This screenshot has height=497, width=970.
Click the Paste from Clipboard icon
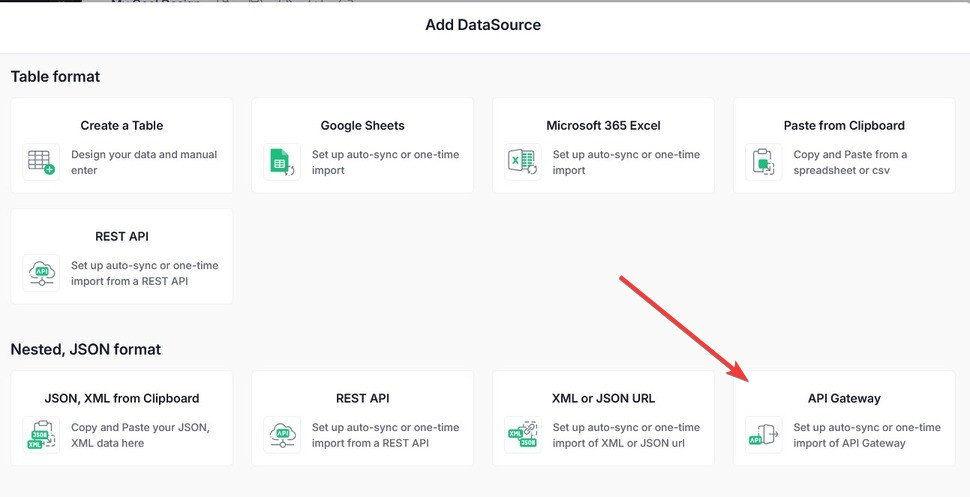(x=763, y=162)
